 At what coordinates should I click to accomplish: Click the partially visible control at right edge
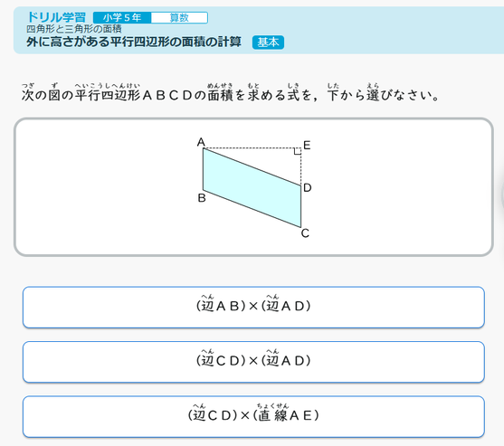tap(502, 195)
